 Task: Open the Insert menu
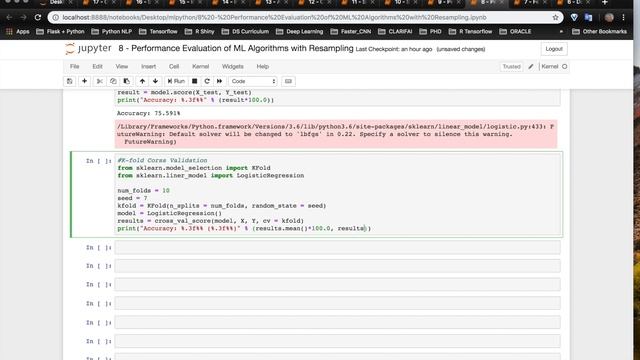(148, 67)
